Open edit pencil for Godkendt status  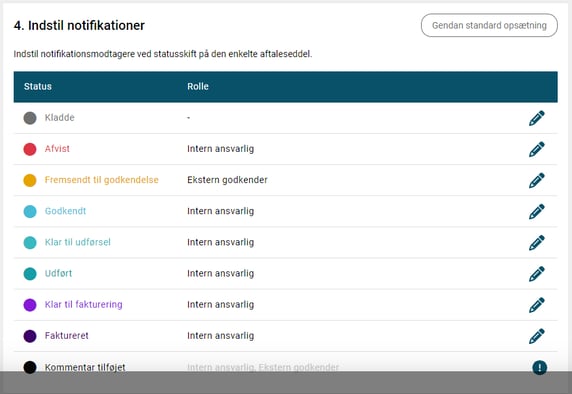[537, 212]
